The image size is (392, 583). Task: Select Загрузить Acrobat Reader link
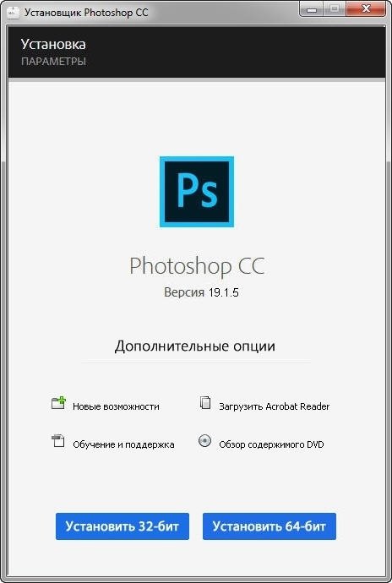click(274, 406)
